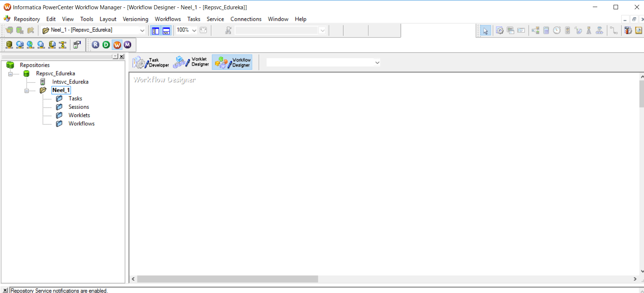Screen dimensions: 644x293
Task: Open the Service menu
Action: [215, 19]
